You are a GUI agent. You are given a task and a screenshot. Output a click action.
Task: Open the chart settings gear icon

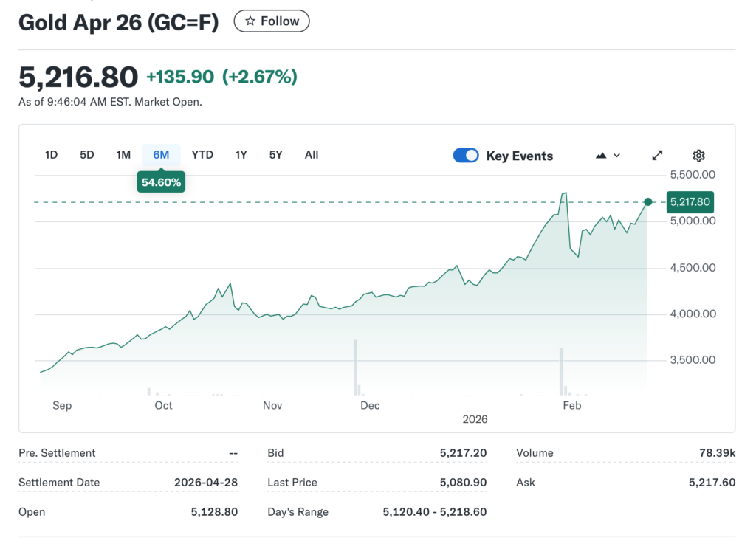coord(698,155)
